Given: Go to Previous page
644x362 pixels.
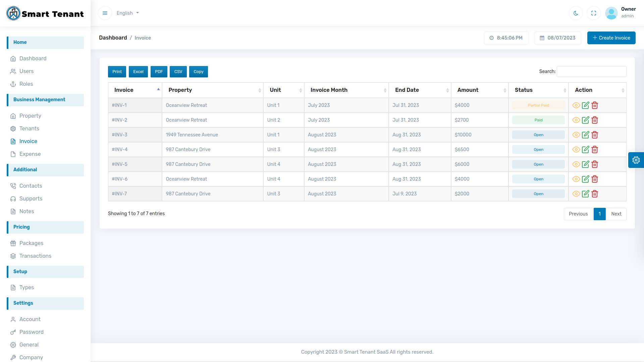Looking at the screenshot, I should (x=578, y=214).
